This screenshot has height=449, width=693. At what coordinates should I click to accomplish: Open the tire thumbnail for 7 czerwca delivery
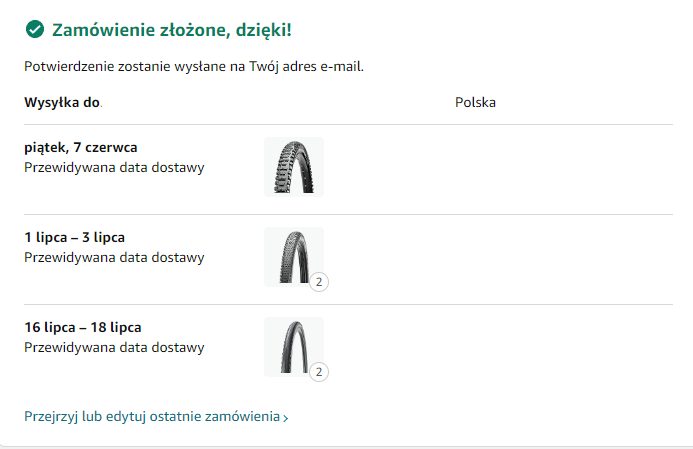[294, 166]
